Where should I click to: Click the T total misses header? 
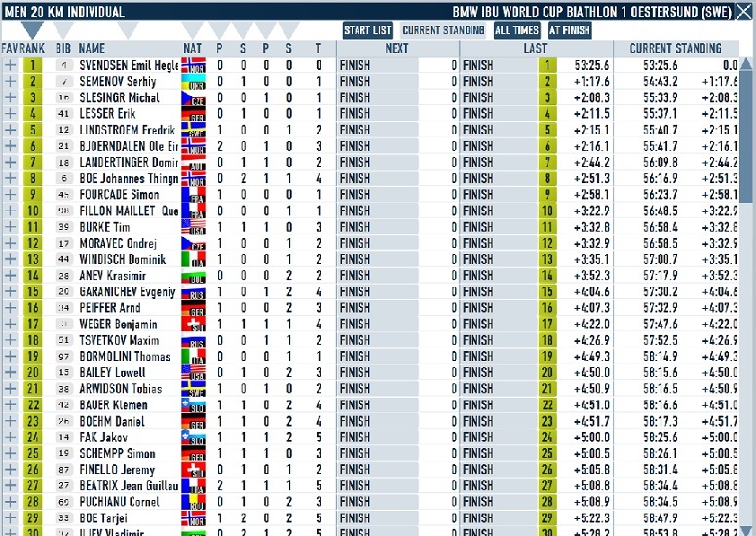click(318, 49)
